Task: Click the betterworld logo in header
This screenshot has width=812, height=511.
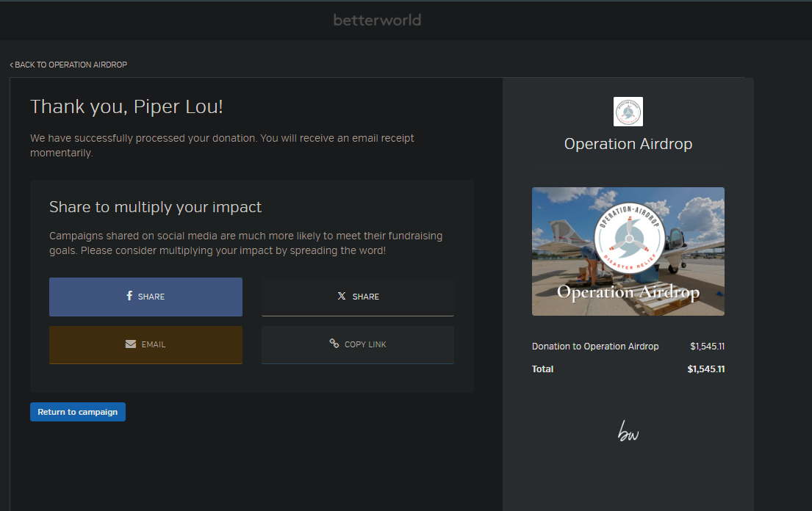Action: coord(377,20)
